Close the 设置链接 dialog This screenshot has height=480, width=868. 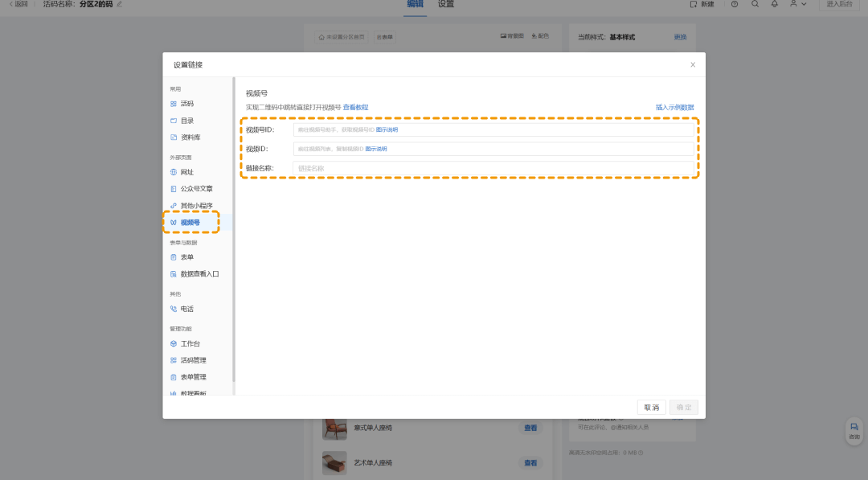[693, 64]
